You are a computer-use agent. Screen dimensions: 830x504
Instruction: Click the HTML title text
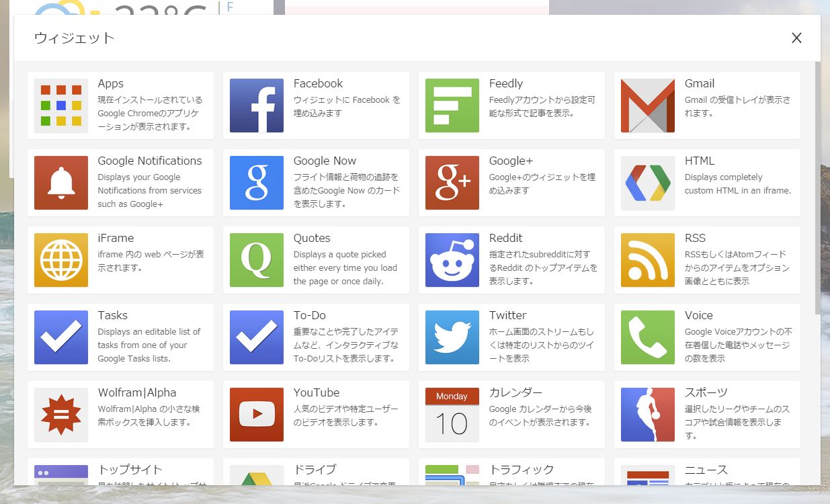click(700, 161)
